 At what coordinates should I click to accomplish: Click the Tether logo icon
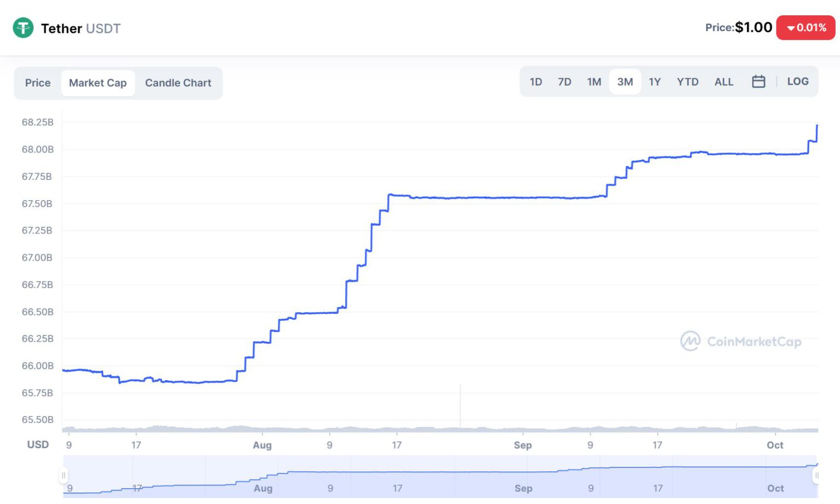[x=23, y=28]
